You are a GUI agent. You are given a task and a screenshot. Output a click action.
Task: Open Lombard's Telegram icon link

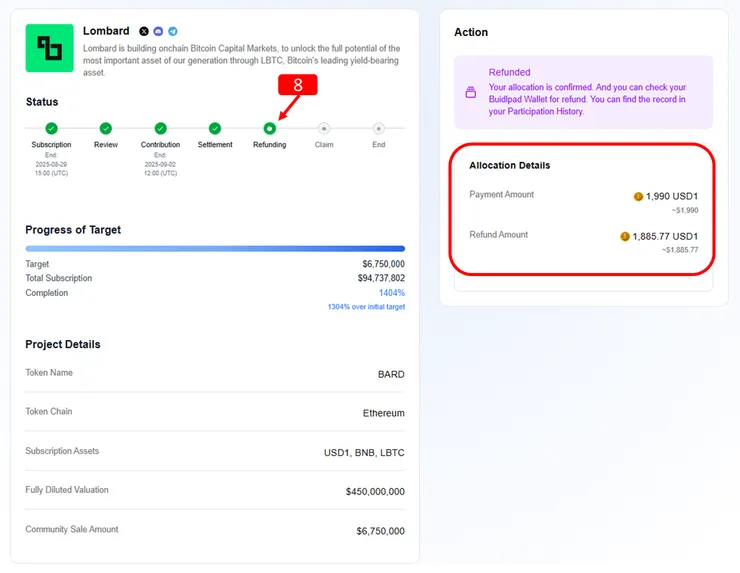(x=172, y=32)
